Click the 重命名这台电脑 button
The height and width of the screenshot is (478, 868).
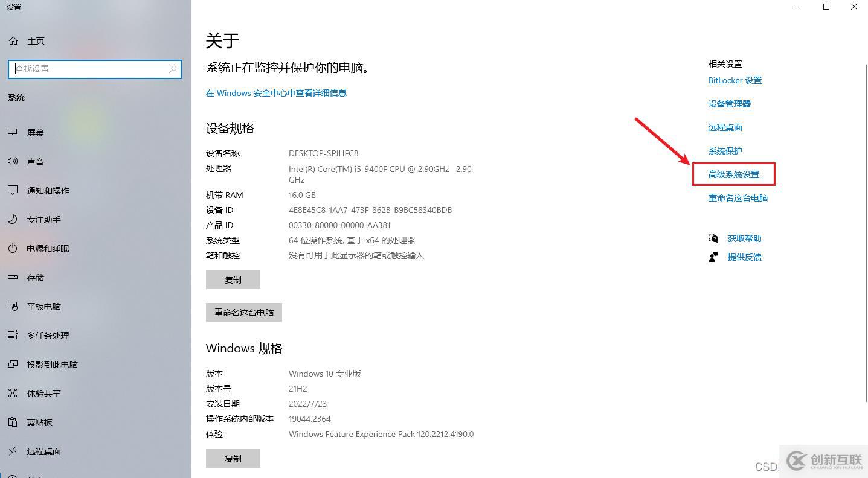pos(244,313)
